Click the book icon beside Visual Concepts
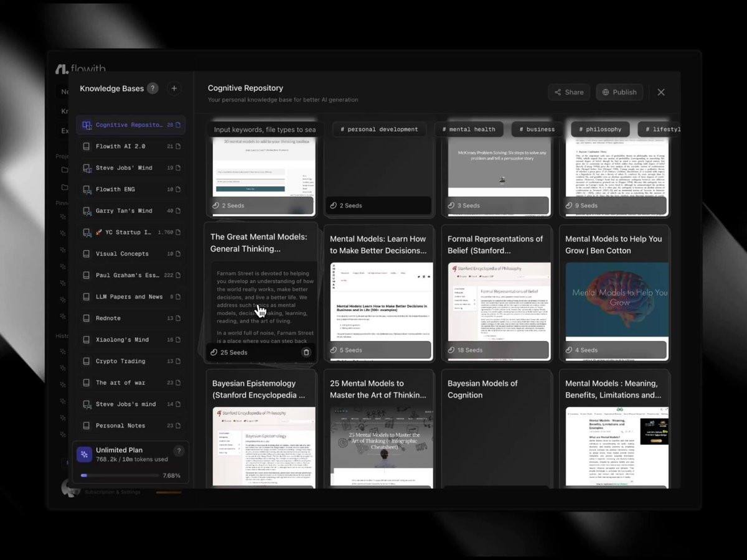 (x=87, y=254)
